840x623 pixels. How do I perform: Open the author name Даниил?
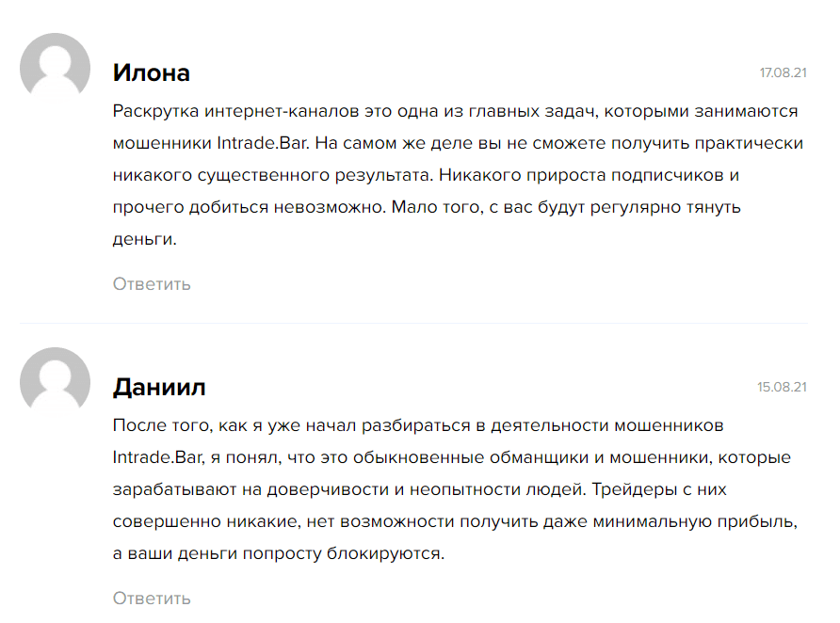pyautogui.click(x=159, y=387)
